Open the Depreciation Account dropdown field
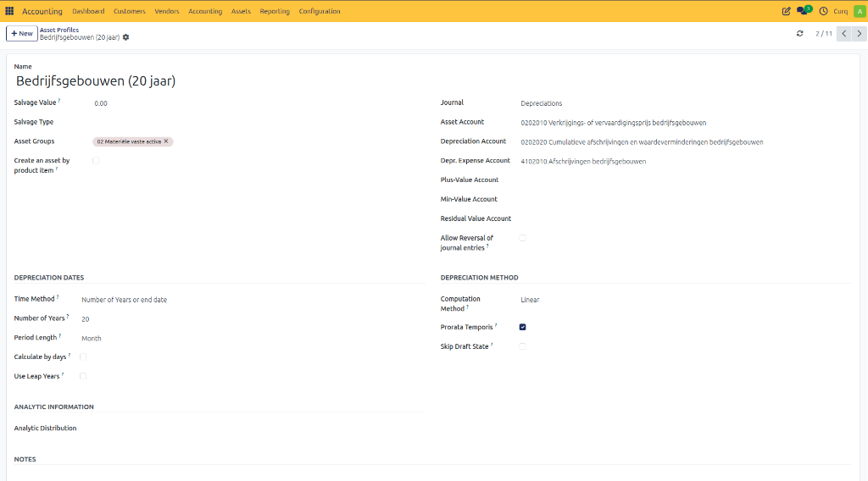Image resolution: width=868 pixels, height=481 pixels. coord(685,142)
